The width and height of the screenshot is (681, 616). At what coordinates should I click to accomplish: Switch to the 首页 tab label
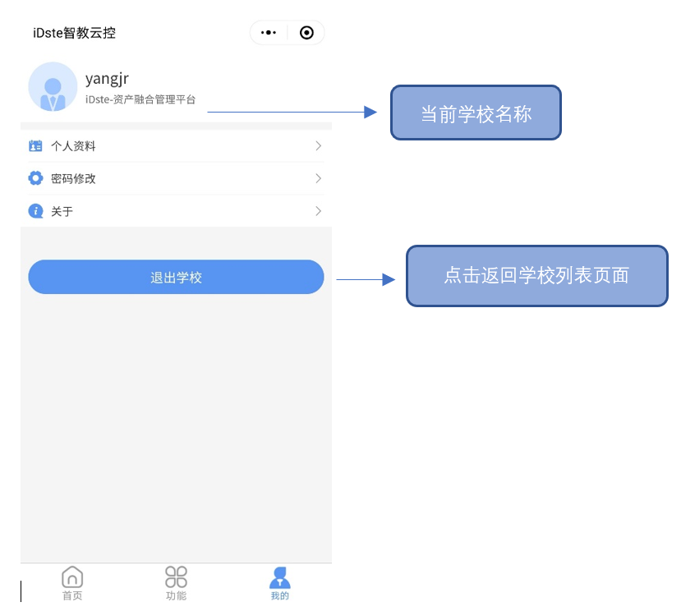coord(72,595)
